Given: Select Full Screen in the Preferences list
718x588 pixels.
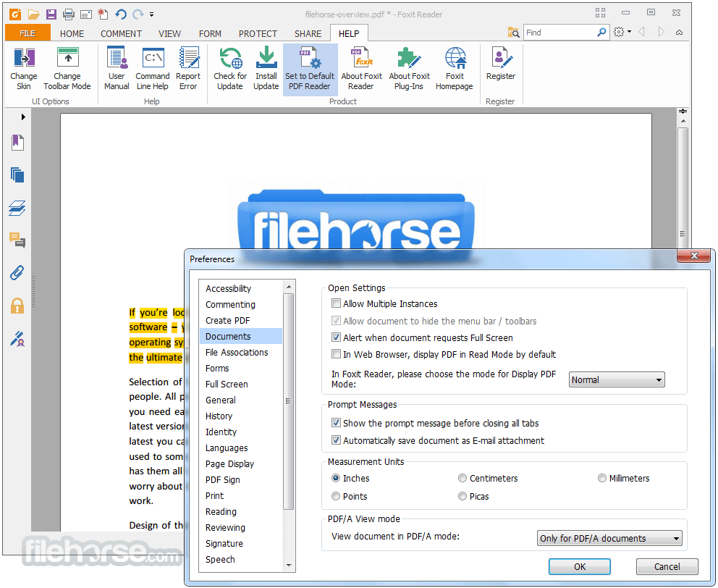Looking at the screenshot, I should pos(241,384).
